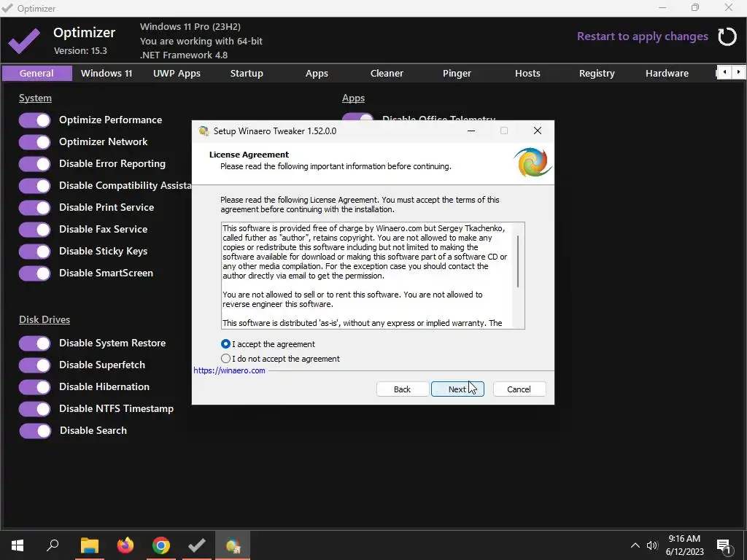This screenshot has height=560, width=747.
Task: Toggle Disable Error Reporting switch
Action: pos(34,164)
